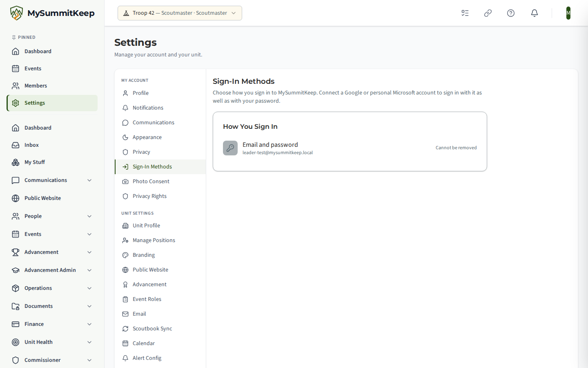Image resolution: width=588 pixels, height=368 pixels.
Task: Open Privacy settings
Action: 160,152
